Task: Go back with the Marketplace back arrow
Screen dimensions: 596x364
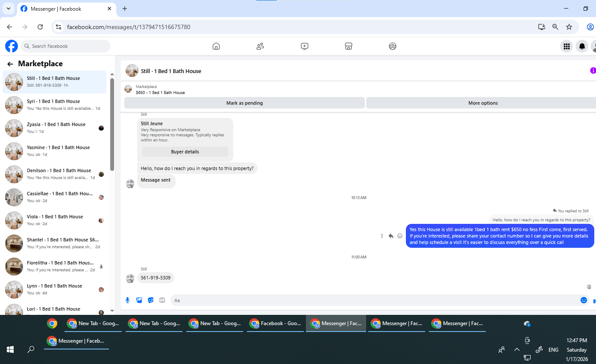Action: [10, 64]
